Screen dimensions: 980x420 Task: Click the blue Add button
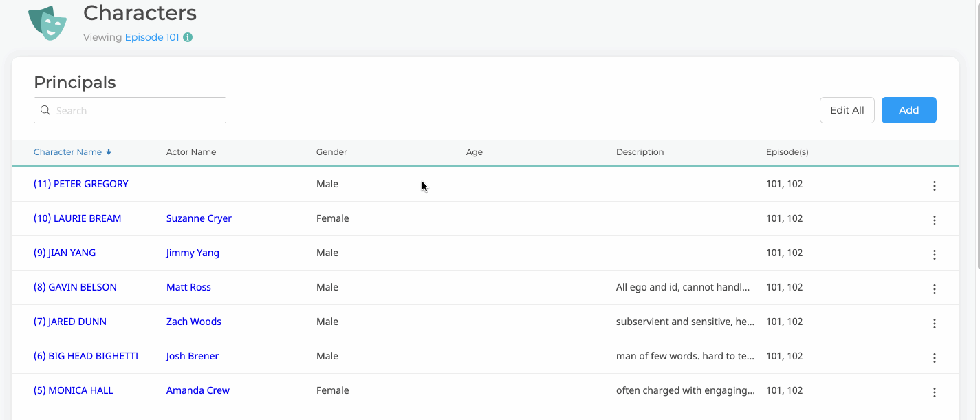coord(909,110)
